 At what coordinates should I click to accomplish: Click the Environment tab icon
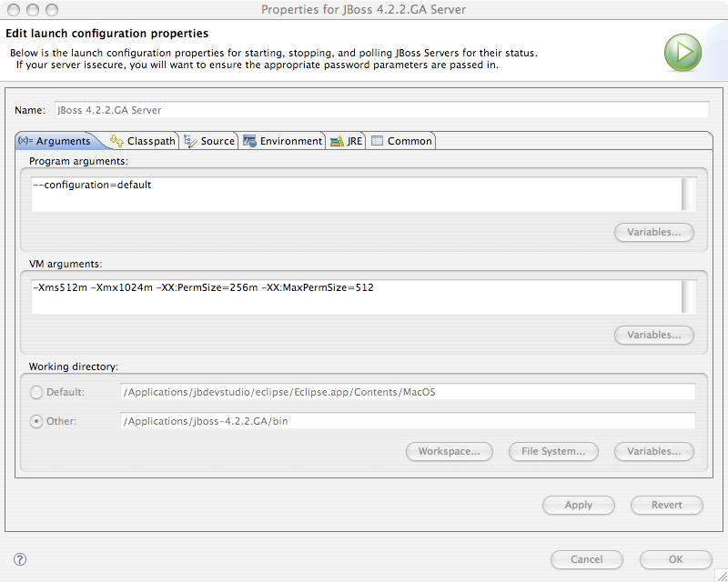249,141
